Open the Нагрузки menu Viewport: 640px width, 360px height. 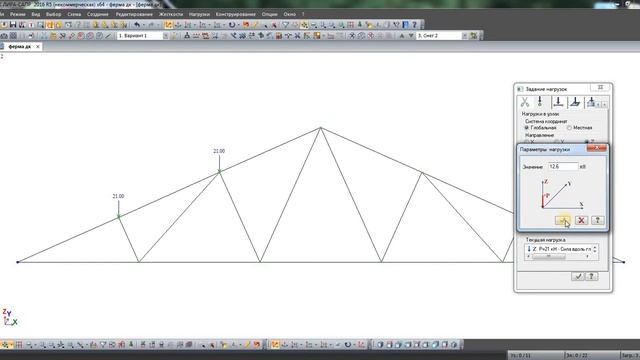[199, 14]
